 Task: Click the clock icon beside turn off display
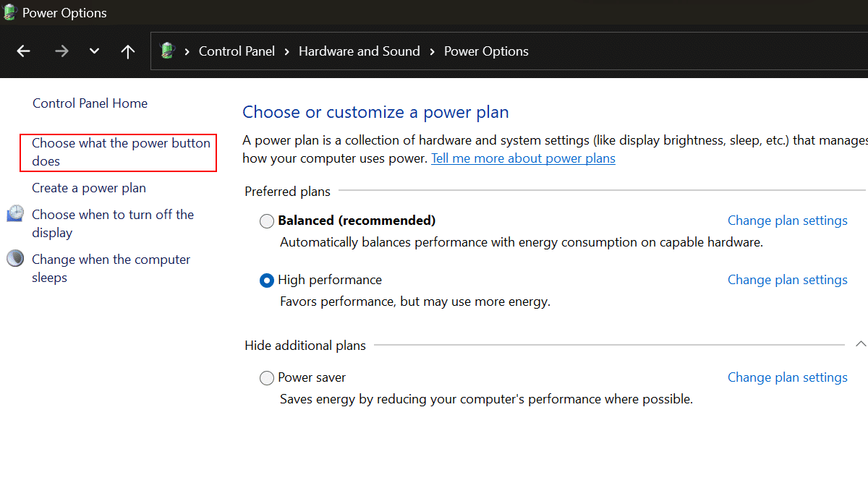(x=15, y=214)
